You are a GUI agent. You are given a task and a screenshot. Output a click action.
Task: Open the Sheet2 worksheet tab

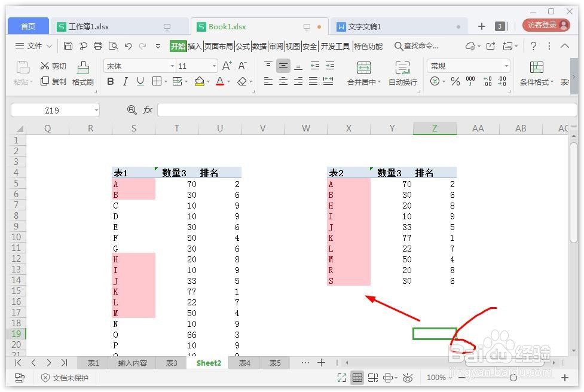coord(208,363)
